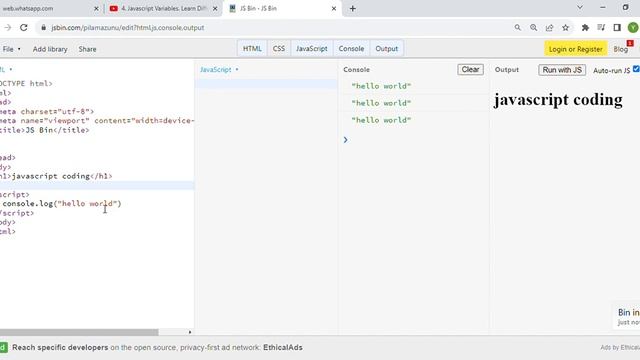Screen dimensions: 640x360
Task: Click the second "hello world" console entry
Action: [x=381, y=103]
